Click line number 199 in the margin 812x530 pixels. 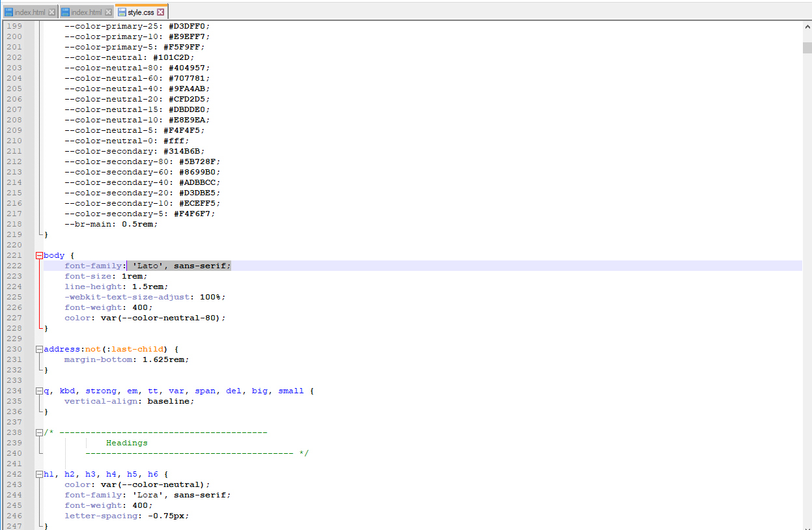pyautogui.click(x=14, y=26)
